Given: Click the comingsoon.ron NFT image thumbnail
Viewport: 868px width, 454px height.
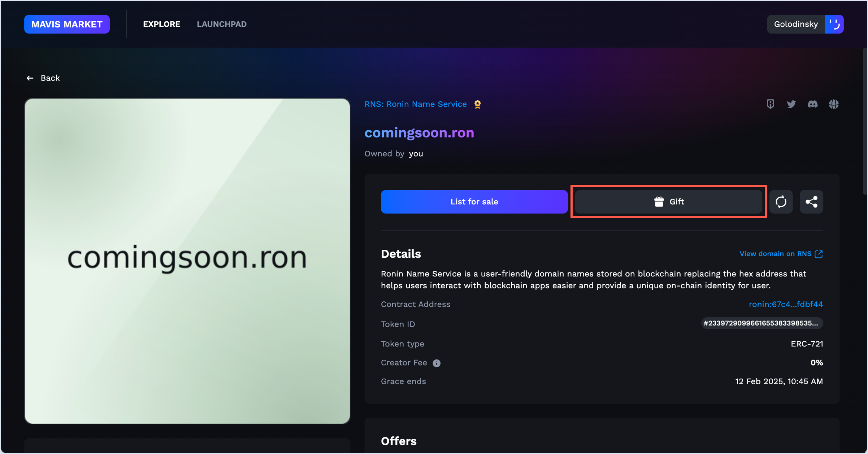Looking at the screenshot, I should pyautogui.click(x=187, y=261).
